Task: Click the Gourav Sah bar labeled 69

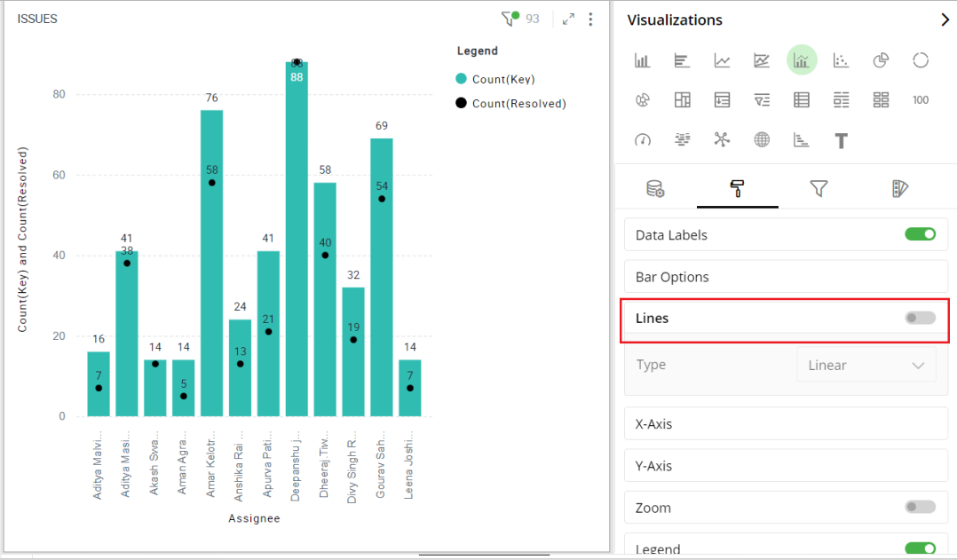Action: coord(382,278)
